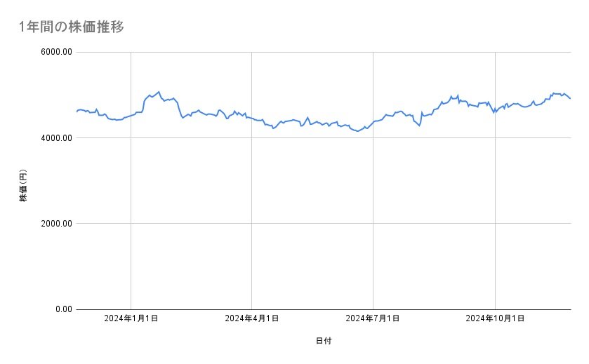Click the "2024年1月1日" date axis label
This screenshot has height=364, width=589.
131,318
